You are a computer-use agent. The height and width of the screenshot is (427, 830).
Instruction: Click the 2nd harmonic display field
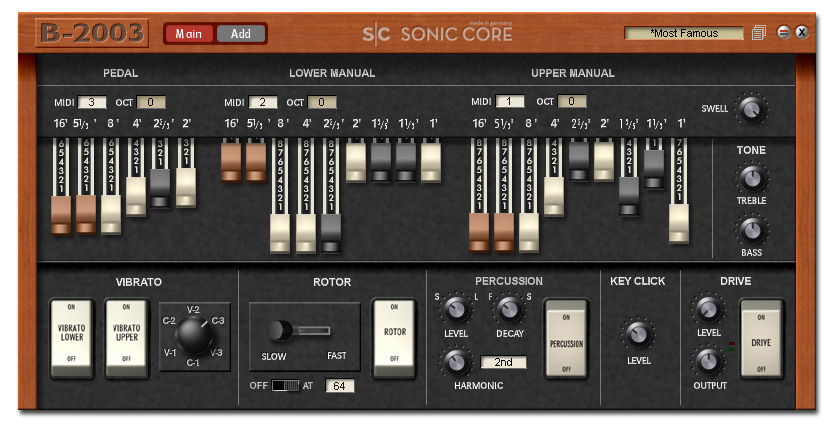coord(503,362)
